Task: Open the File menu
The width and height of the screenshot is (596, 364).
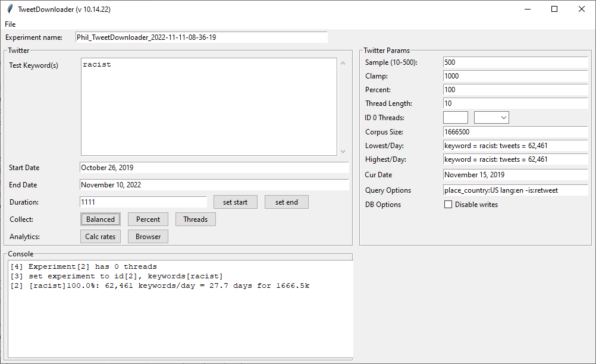Action: coord(10,24)
